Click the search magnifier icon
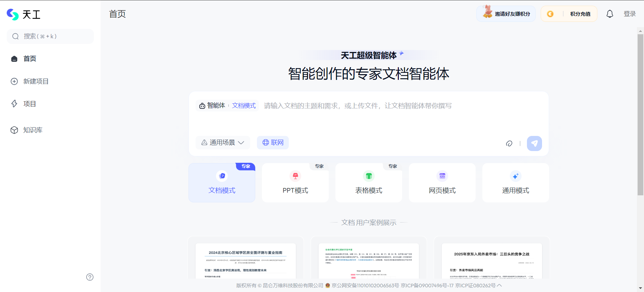 (x=15, y=36)
